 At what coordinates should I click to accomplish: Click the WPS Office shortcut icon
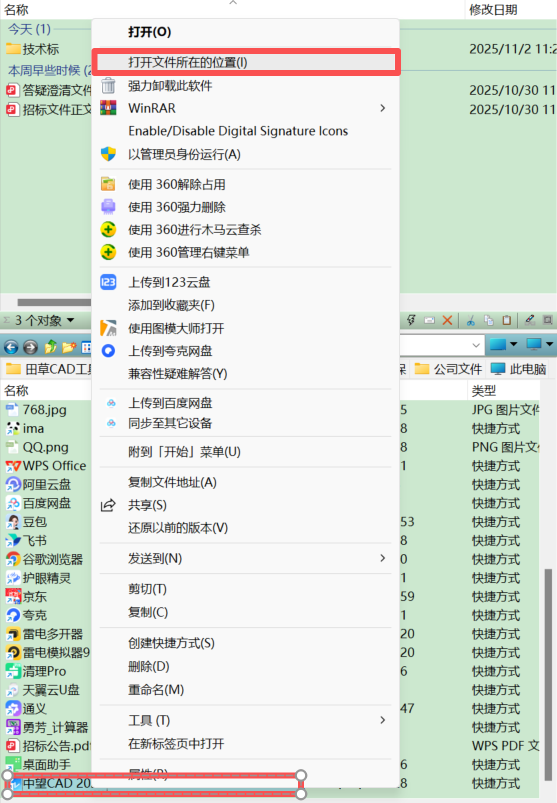(13, 466)
